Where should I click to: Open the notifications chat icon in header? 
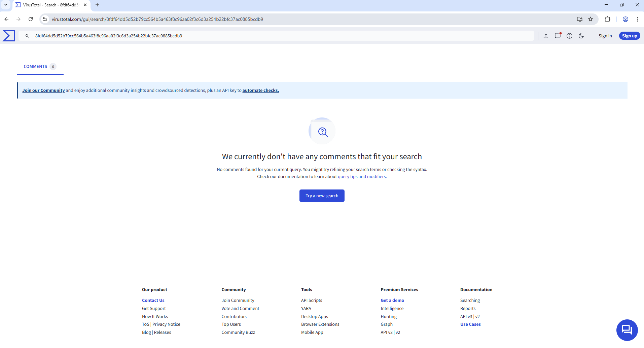(x=558, y=36)
